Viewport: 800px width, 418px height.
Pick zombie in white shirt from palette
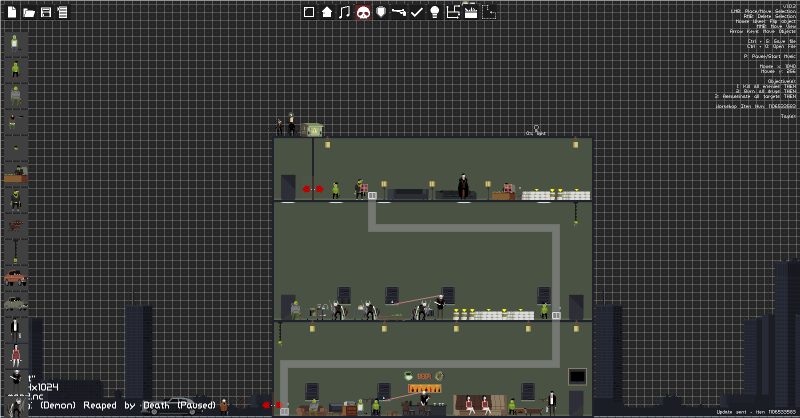tap(15, 43)
